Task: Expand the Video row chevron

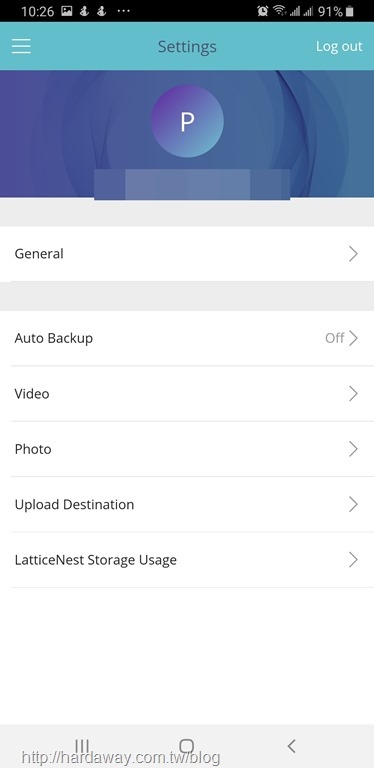Action: pyautogui.click(x=353, y=393)
